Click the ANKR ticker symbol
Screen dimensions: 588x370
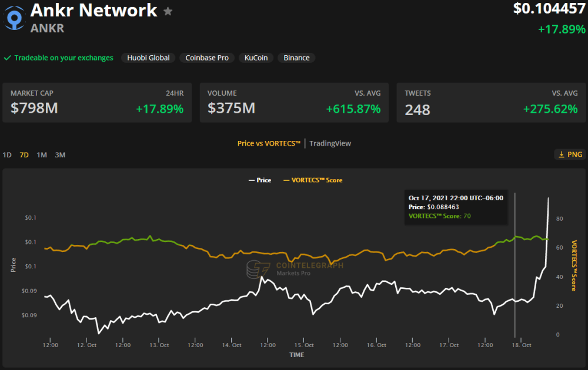pos(47,28)
